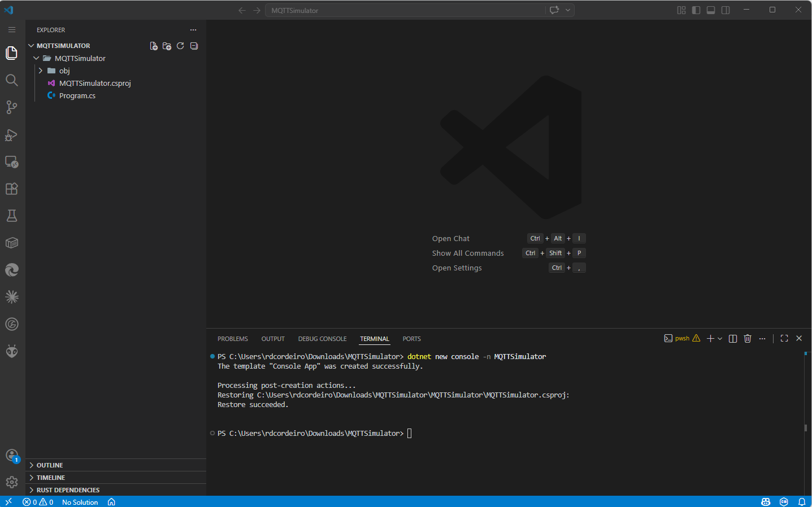
Task: Open the Explorer more actions menu
Action: pyautogui.click(x=193, y=30)
